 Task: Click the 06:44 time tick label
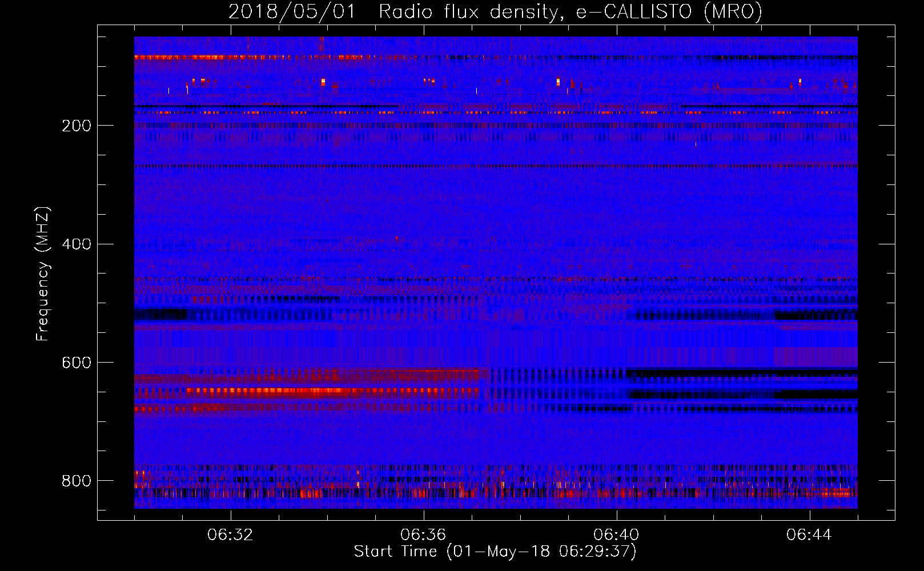pos(809,535)
